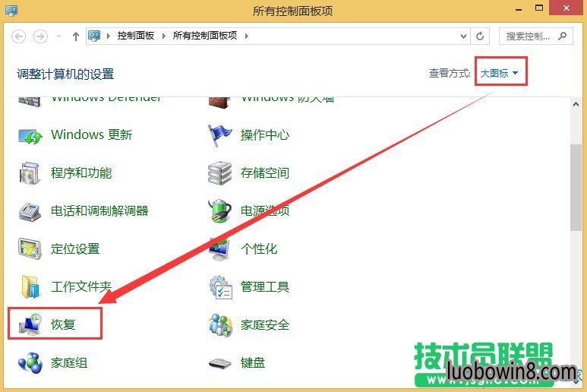
Task: Open the 恢复 recovery icon
Action: click(30, 324)
